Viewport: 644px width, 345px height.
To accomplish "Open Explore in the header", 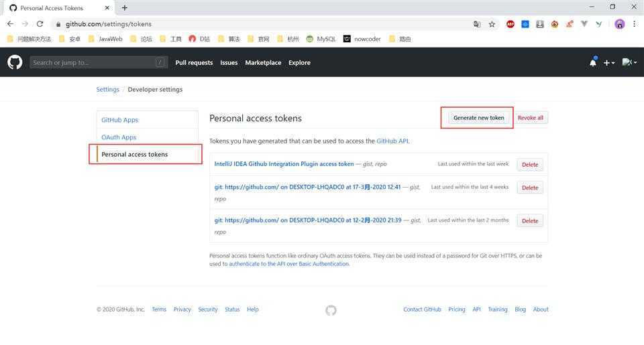I will click(x=299, y=63).
